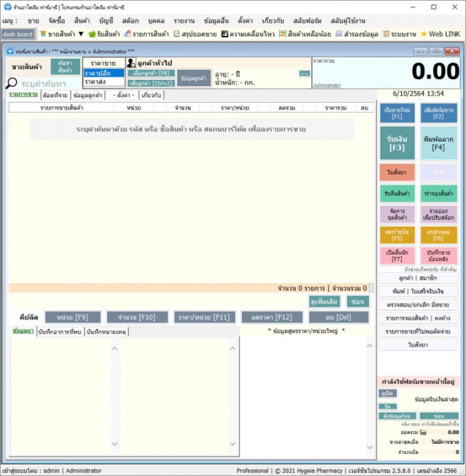
Task: Open ลูกค้า | สมาชิก shortcut
Action: point(418,278)
